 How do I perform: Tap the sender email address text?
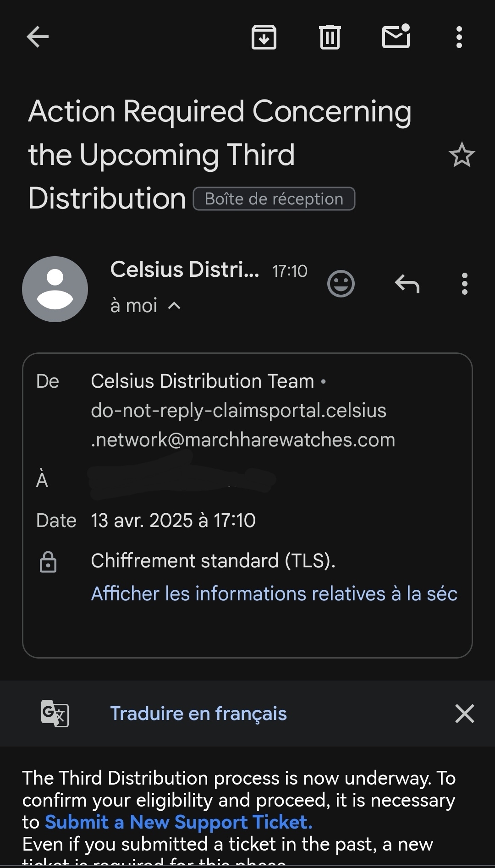click(x=243, y=425)
